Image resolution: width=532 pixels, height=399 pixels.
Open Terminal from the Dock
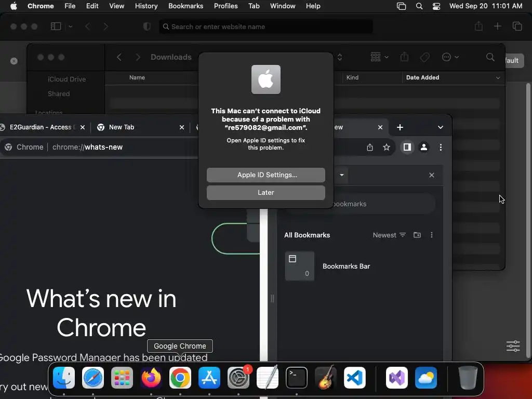click(x=297, y=378)
